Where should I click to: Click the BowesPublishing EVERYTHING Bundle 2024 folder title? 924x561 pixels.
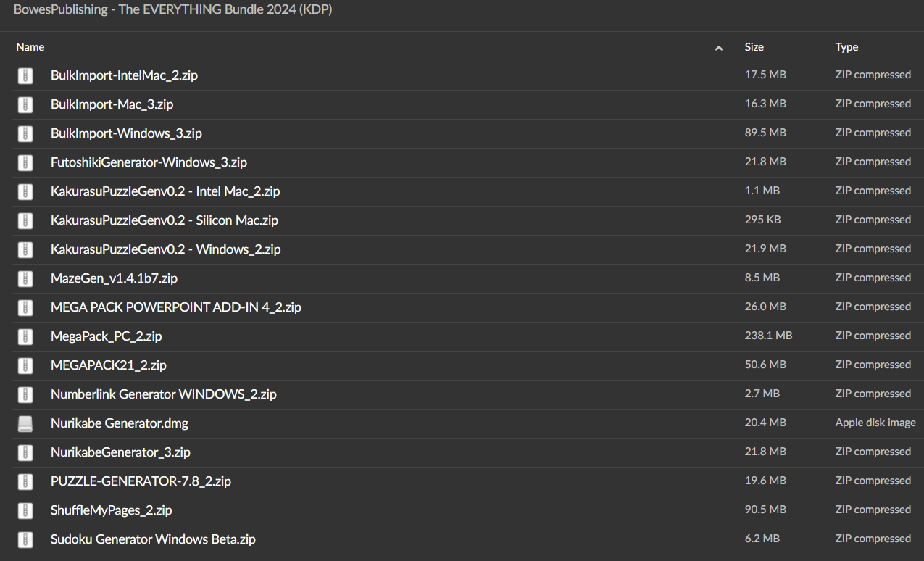(173, 10)
